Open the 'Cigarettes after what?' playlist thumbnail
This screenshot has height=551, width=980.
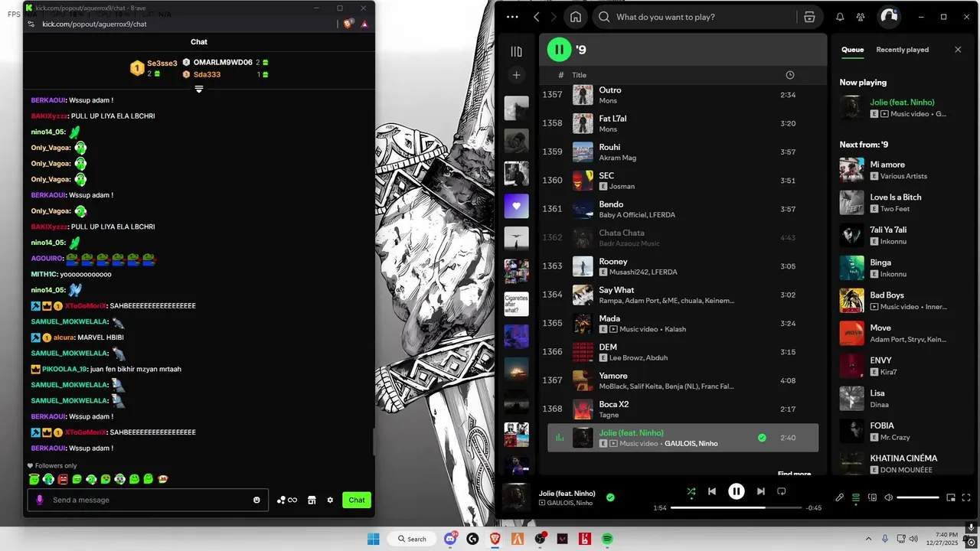point(516,304)
